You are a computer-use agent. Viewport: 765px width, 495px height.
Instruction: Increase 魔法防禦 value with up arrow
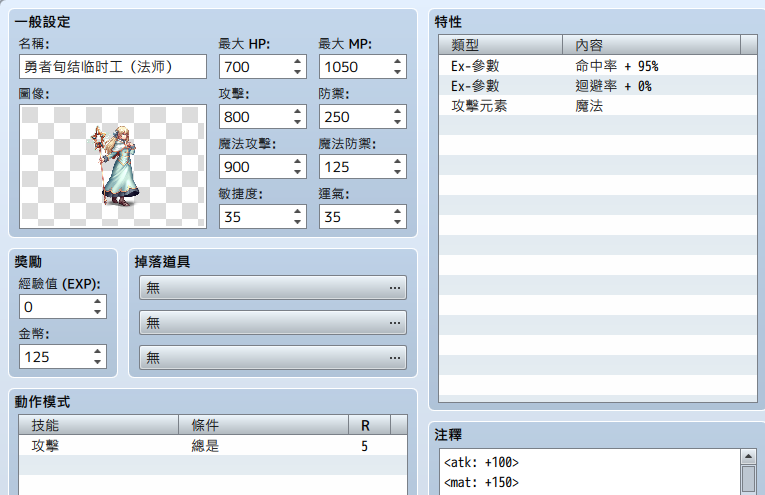click(398, 161)
